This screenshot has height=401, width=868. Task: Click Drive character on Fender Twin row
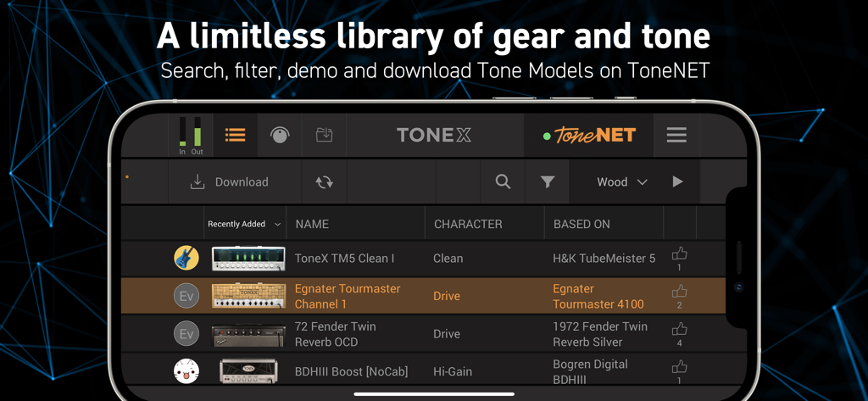click(447, 334)
